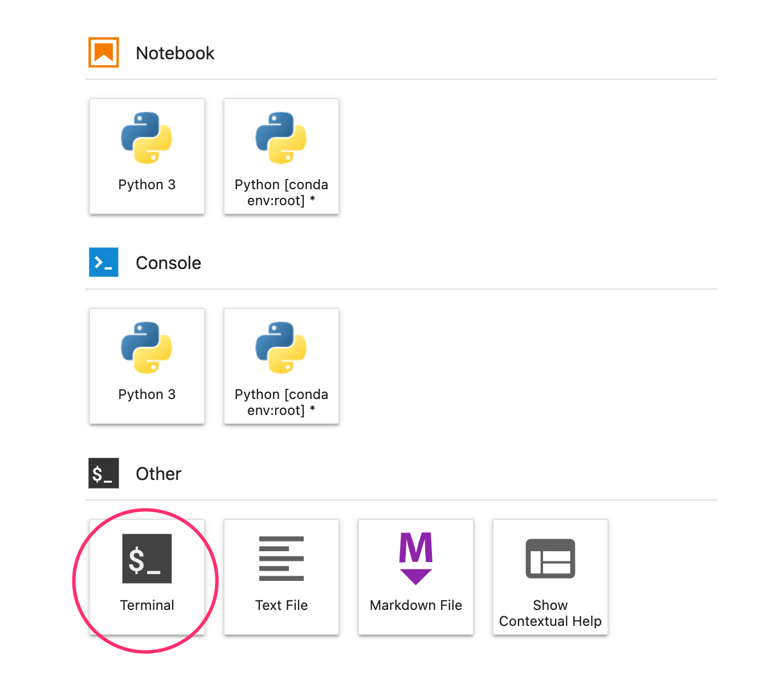Click the "Text File" card label

[281, 605]
